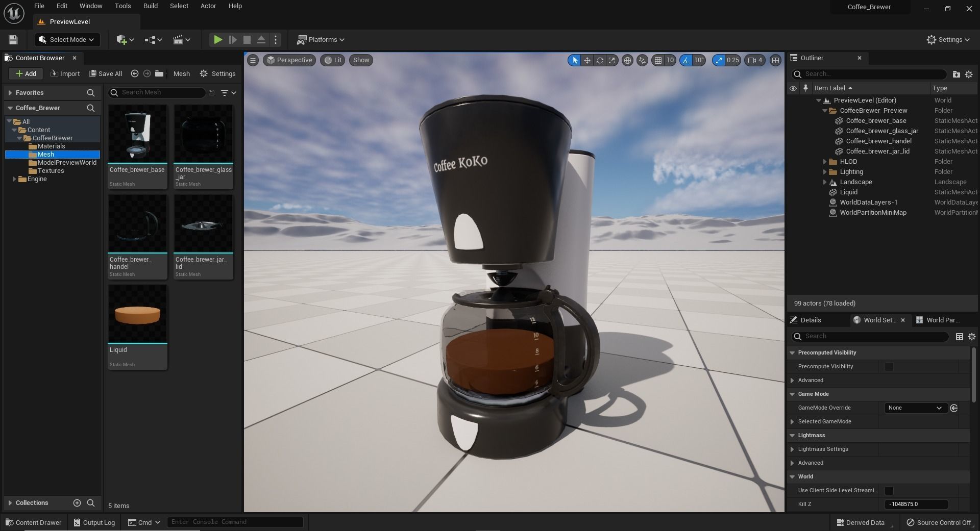
Task: Open the Actor menu
Action: pos(208,6)
